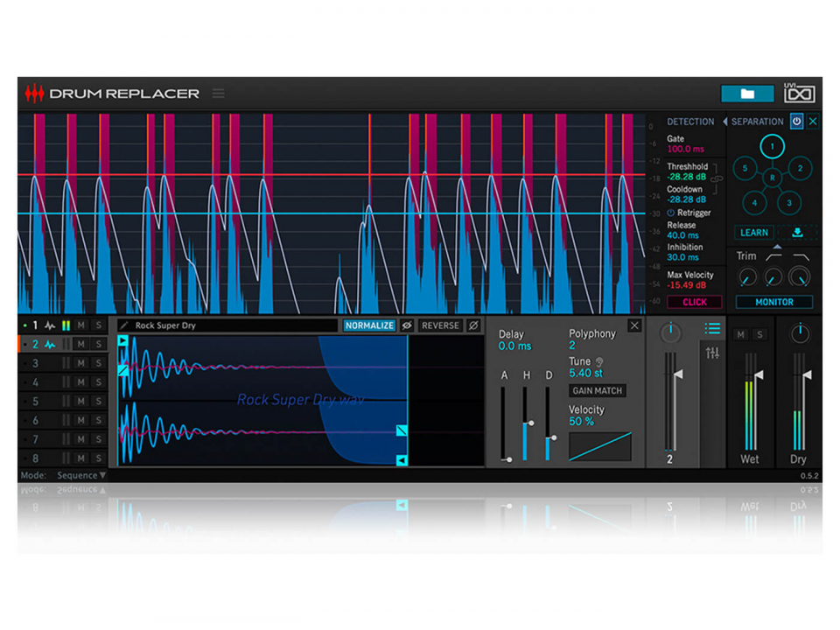The height and width of the screenshot is (630, 840).
Task: Select slot 3 in the sample list
Action: coord(35,363)
